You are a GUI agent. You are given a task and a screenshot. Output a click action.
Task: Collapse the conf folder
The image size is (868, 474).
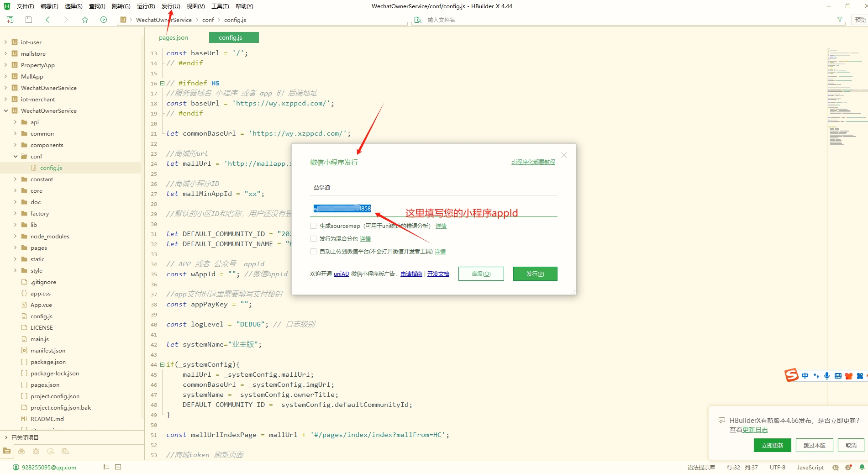pyautogui.click(x=15, y=156)
